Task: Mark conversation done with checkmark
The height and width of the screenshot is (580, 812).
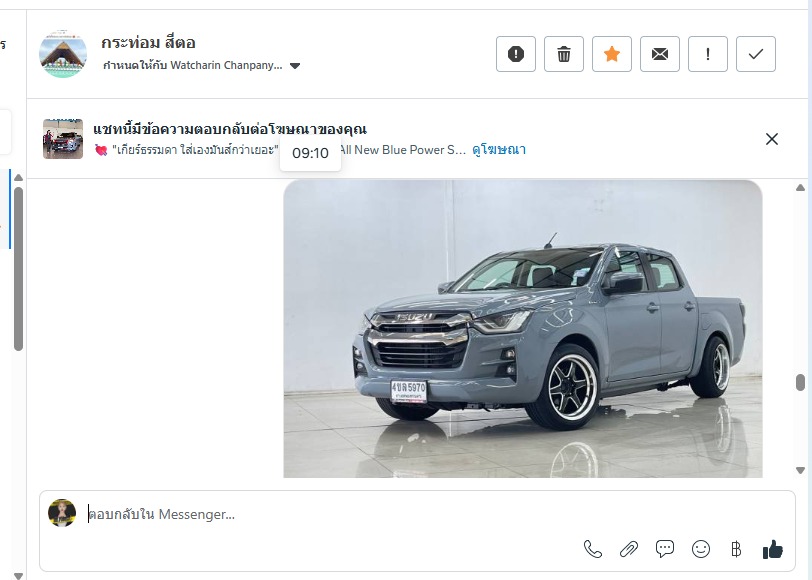Action: coord(756,54)
